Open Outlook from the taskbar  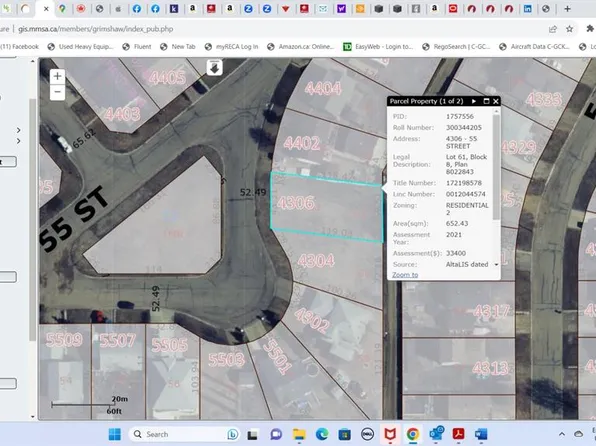[436, 434]
